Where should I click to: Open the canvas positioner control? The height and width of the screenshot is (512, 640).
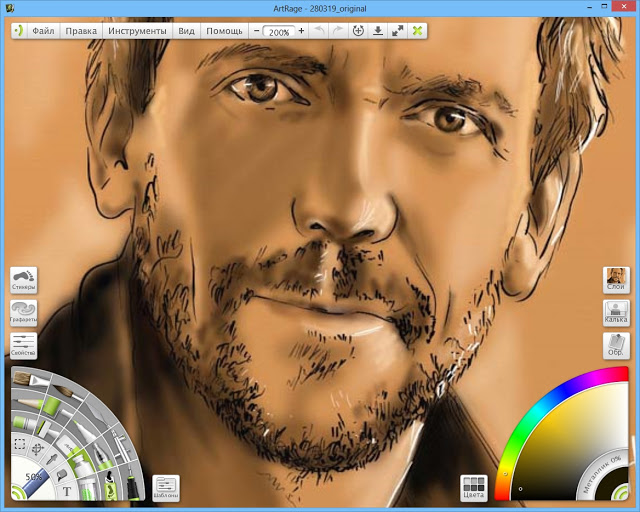click(358, 31)
